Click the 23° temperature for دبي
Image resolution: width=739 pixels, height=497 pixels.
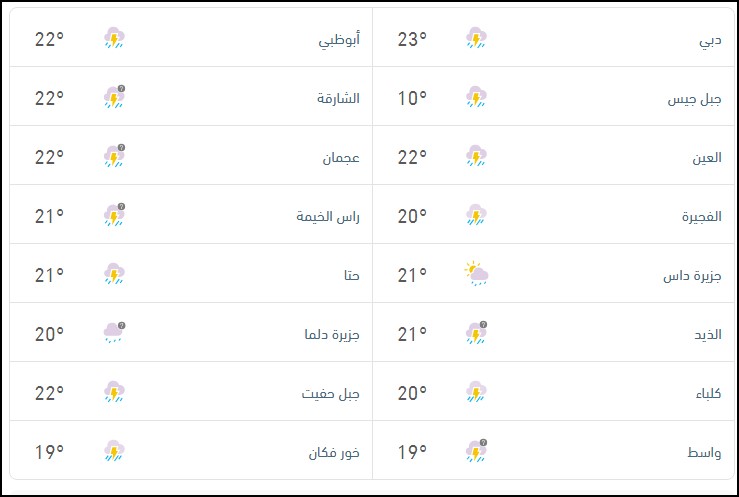click(411, 40)
